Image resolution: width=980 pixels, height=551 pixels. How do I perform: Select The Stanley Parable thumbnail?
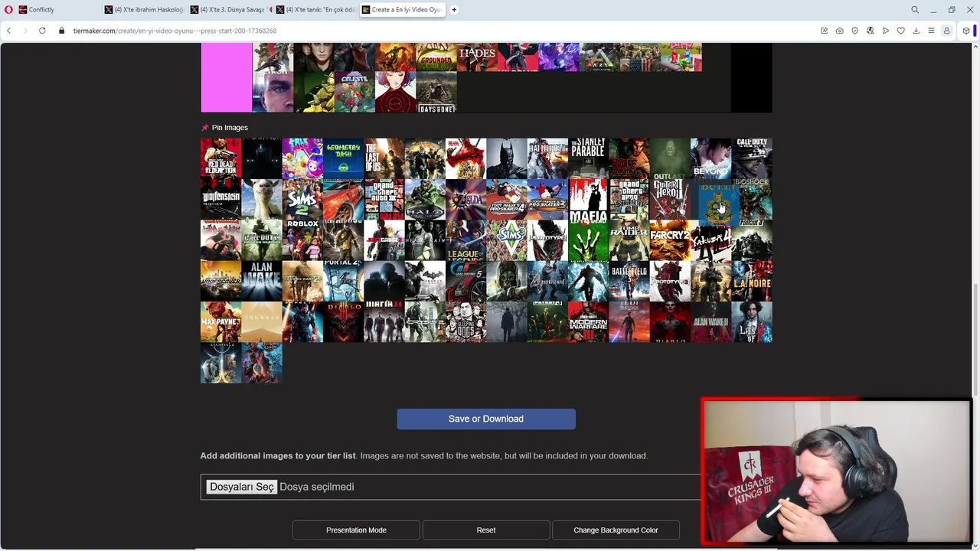(588, 158)
